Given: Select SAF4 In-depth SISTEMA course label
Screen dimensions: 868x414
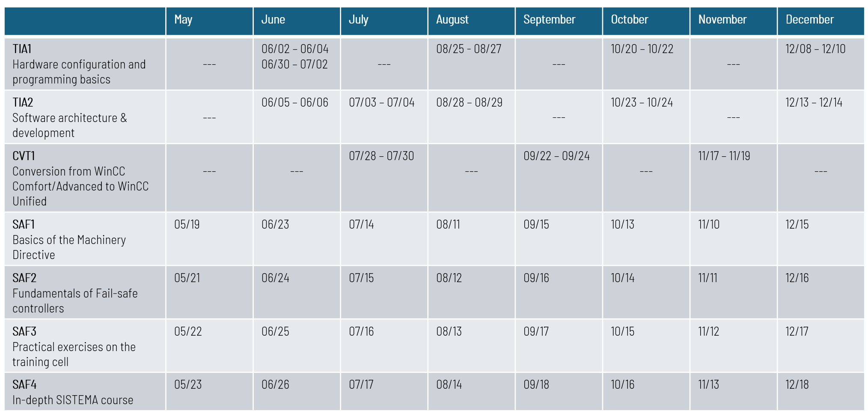Looking at the screenshot, I should pos(73,392).
